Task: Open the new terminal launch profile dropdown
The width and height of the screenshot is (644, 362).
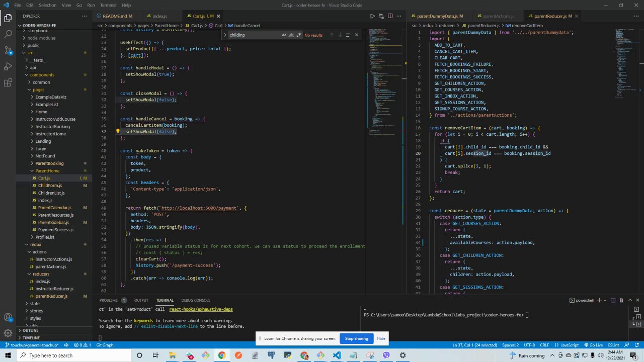Action: 605,300
